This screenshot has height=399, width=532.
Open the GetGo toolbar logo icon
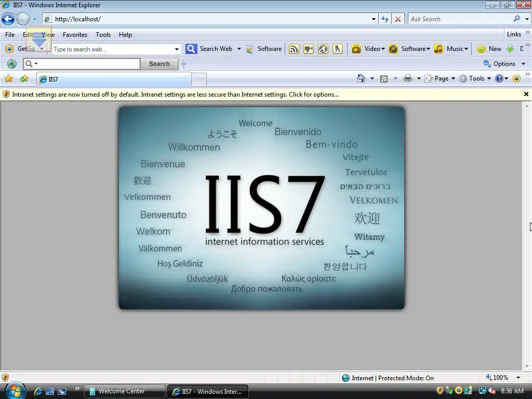[9, 49]
